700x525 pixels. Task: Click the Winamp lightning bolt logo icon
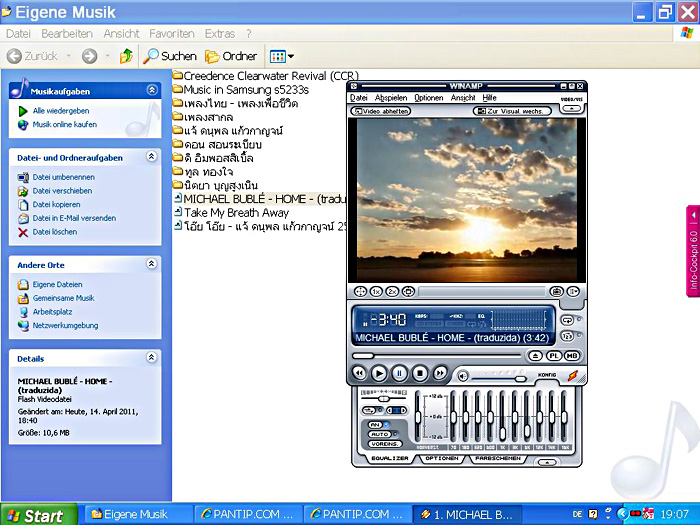(573, 376)
